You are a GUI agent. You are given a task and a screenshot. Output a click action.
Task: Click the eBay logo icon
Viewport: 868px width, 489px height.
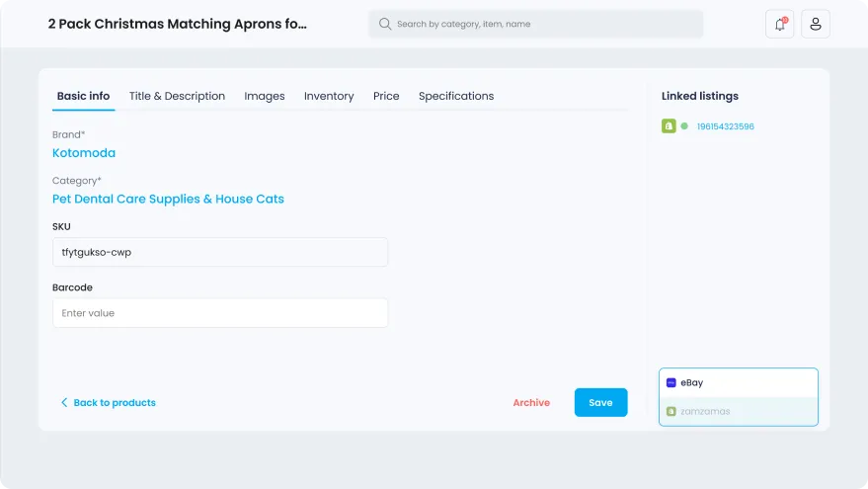tap(671, 382)
